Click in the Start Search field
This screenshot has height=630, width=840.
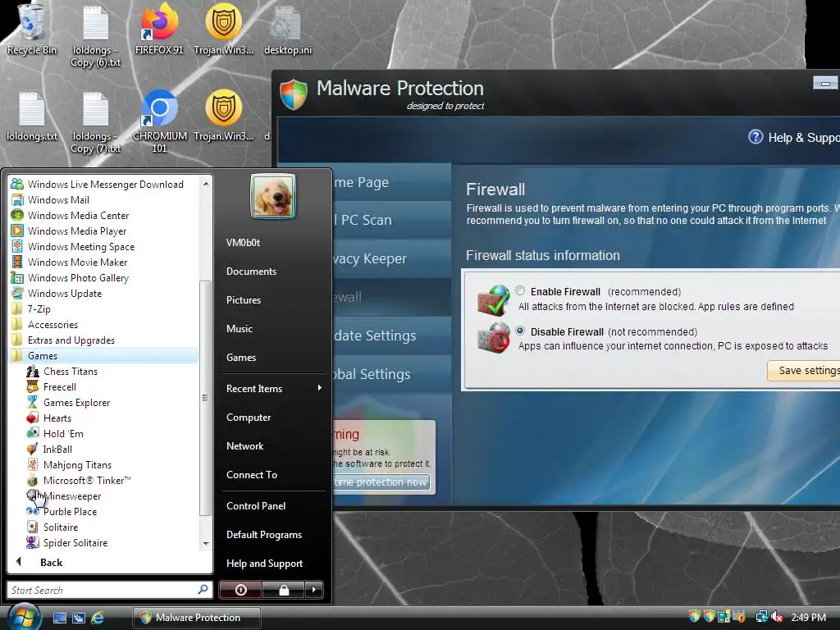coord(109,590)
